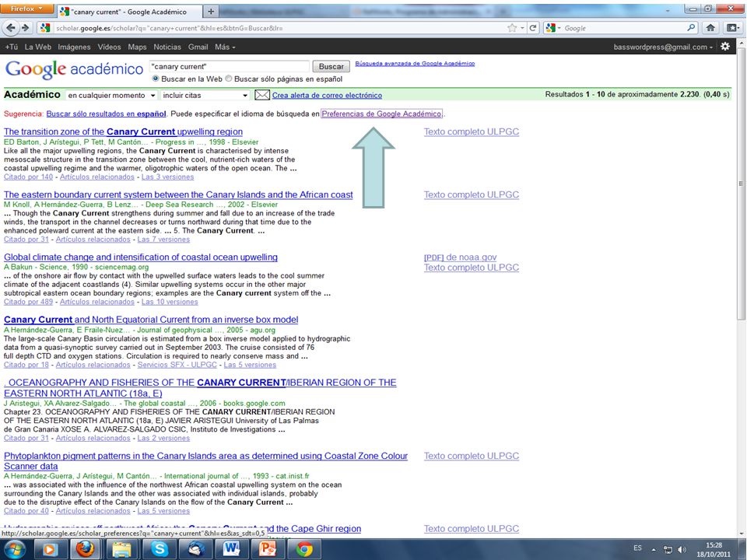
Task: Open PowerPoint from the taskbar
Action: (267, 550)
